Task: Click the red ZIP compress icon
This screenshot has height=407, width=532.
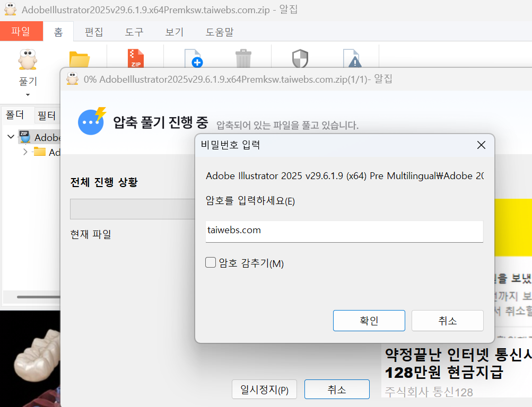Action: click(x=136, y=58)
